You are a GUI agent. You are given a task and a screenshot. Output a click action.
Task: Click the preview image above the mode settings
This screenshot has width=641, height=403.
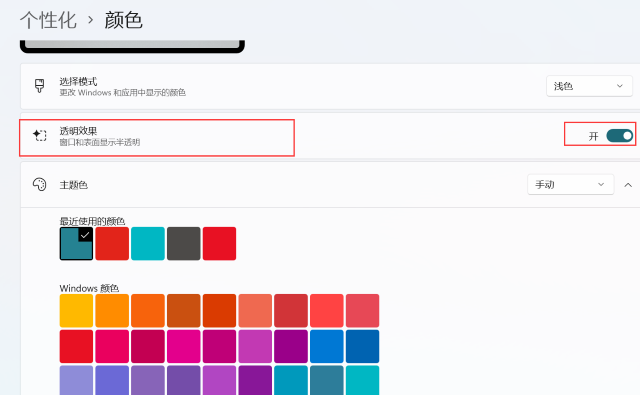(x=132, y=45)
